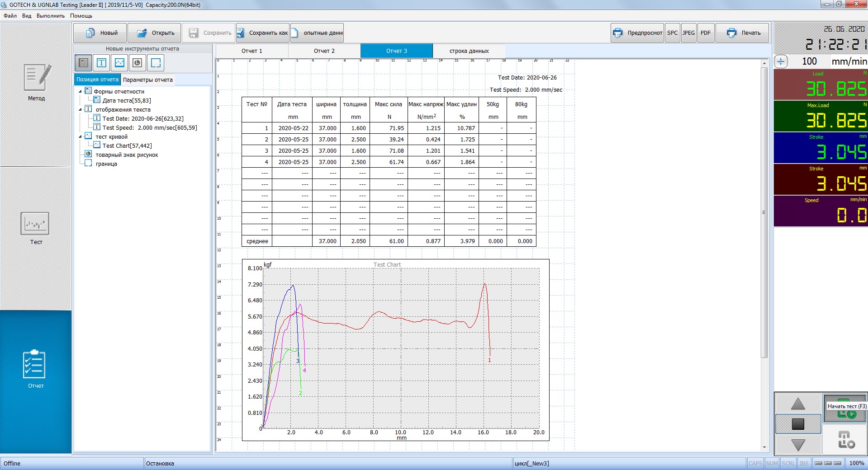Screen dimensions: 868x470
Task: Click max force value 71.95
Action: 397,128
